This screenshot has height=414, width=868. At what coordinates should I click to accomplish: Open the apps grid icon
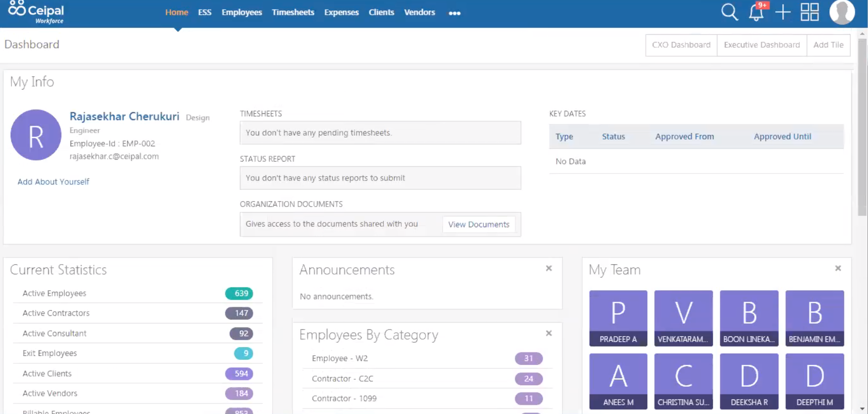809,12
